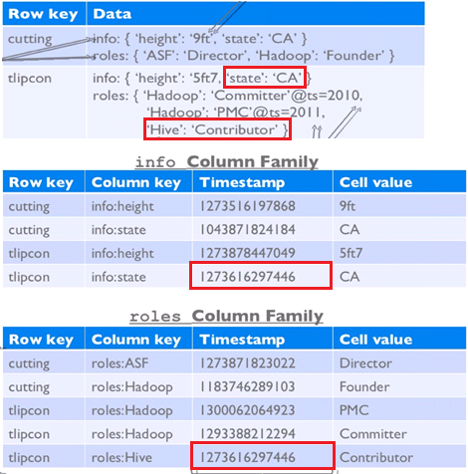
Task: Click timestamp 1043871824184 cell
Action: click(x=248, y=230)
